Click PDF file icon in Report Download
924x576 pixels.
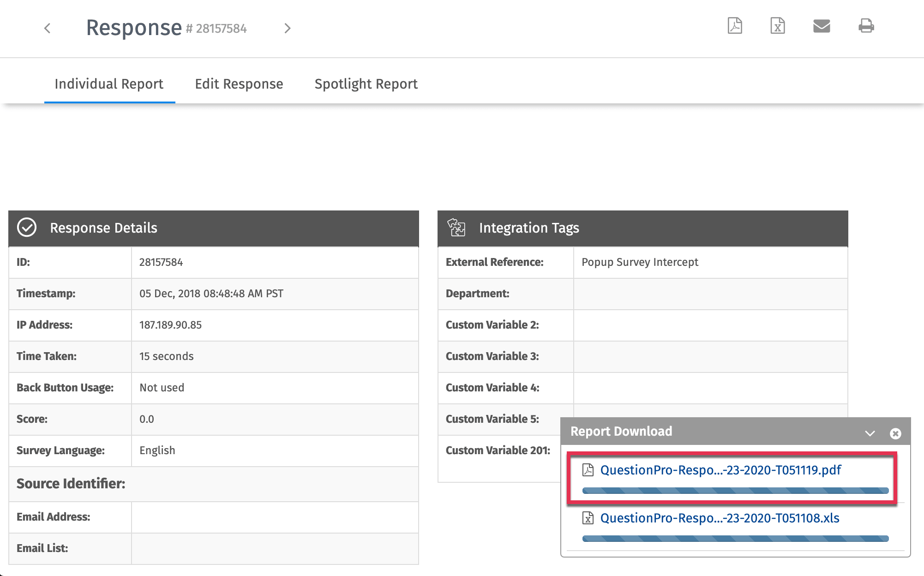[588, 470]
